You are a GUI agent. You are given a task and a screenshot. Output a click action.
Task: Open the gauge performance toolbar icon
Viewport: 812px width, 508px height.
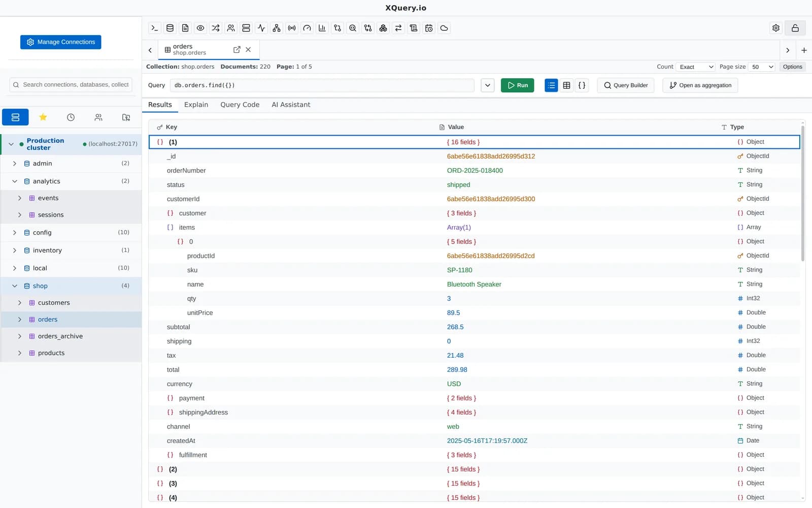pos(307,28)
